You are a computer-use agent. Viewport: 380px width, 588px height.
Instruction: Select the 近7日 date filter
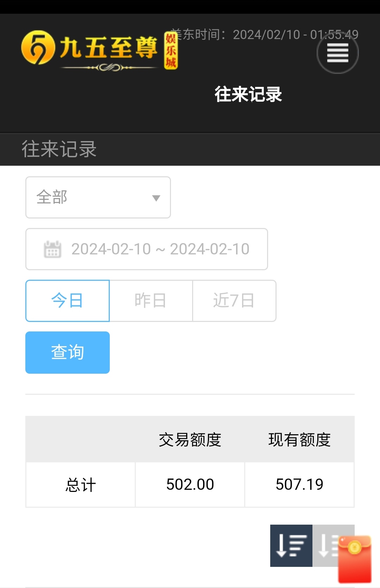coord(234,301)
